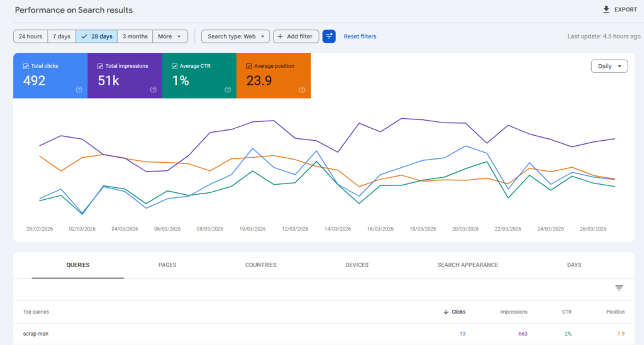Sort table by Clicks column header
The image size is (644, 345).
pos(457,312)
